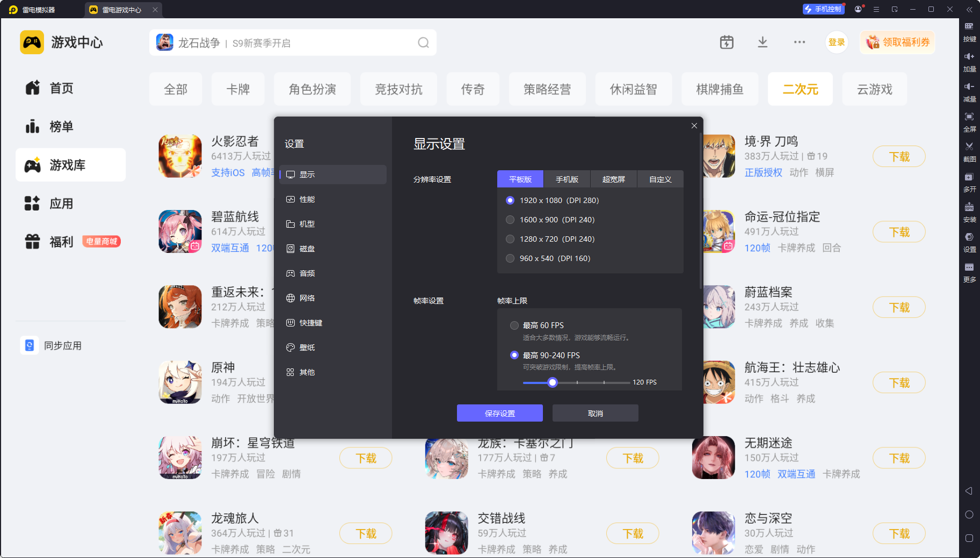Click the 取消 button

[596, 413]
